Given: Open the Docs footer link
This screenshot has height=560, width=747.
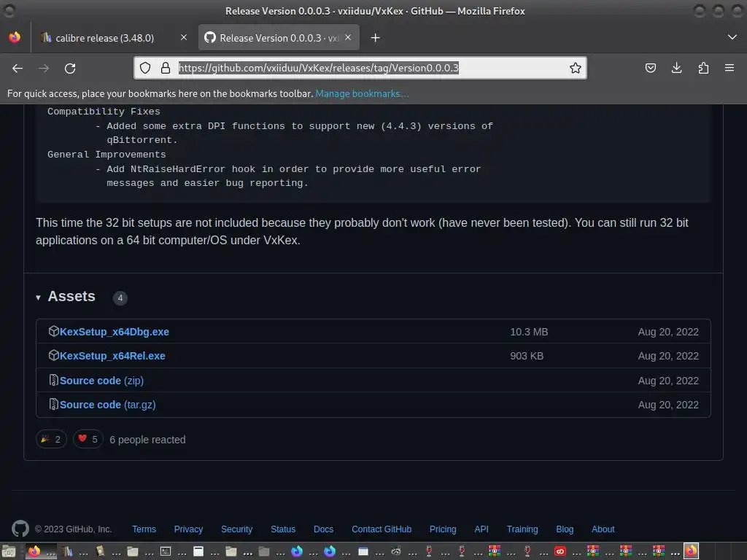Looking at the screenshot, I should [323, 529].
